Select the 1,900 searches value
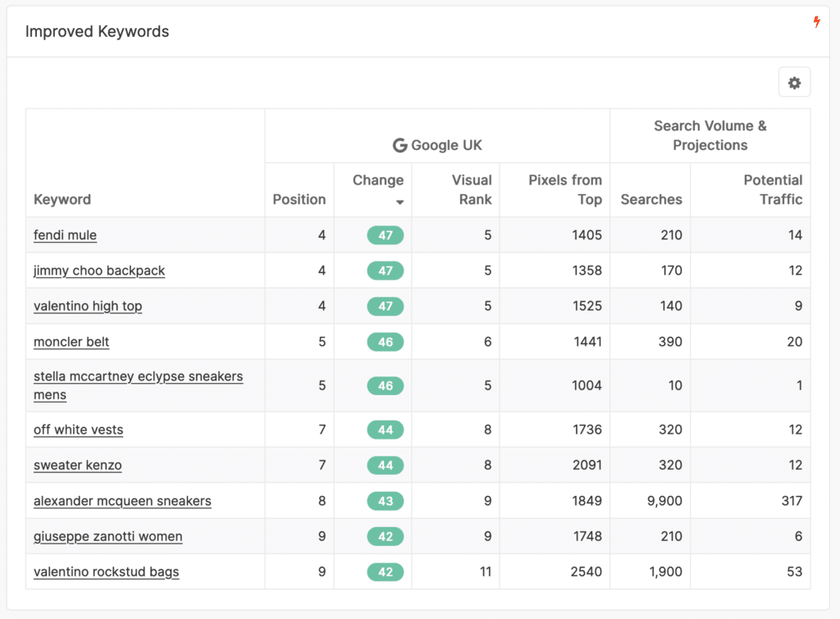 coord(665,571)
